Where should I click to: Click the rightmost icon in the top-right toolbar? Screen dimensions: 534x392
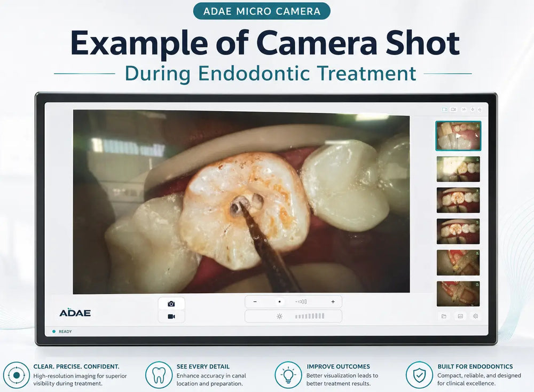click(x=480, y=109)
